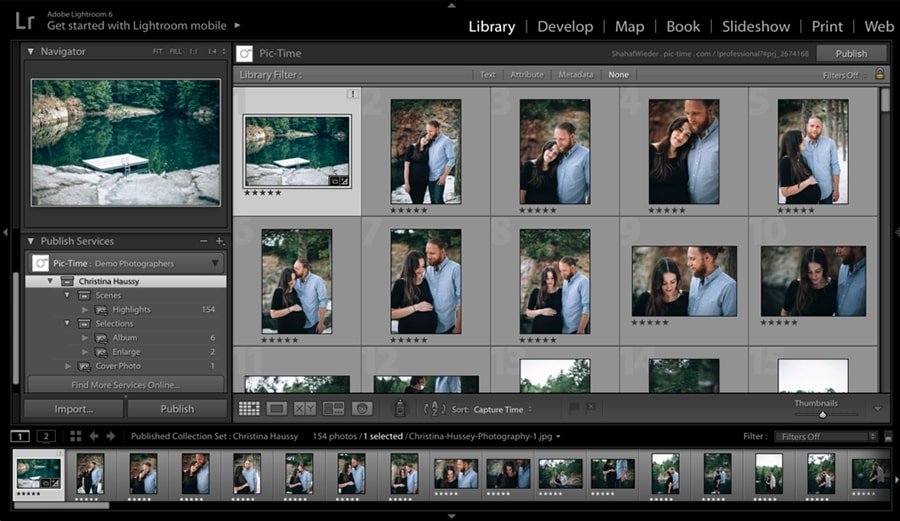Image resolution: width=900 pixels, height=521 pixels.
Task: Switch to Grid view in the toolbar
Action: 249,408
